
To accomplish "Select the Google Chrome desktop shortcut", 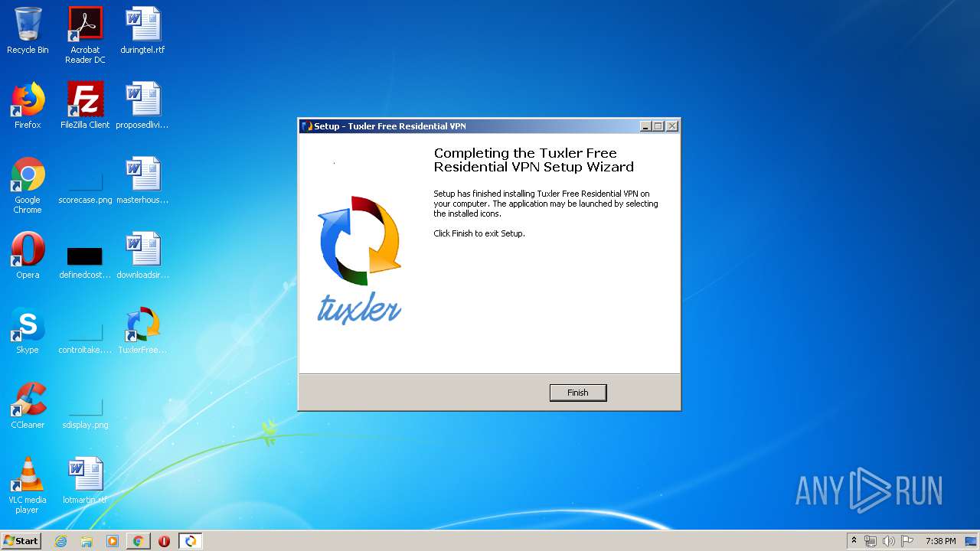I will (28, 185).
